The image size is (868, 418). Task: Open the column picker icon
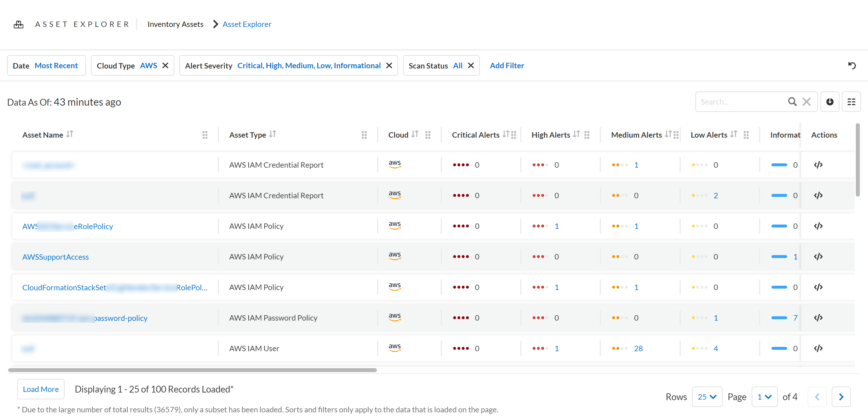coord(851,102)
